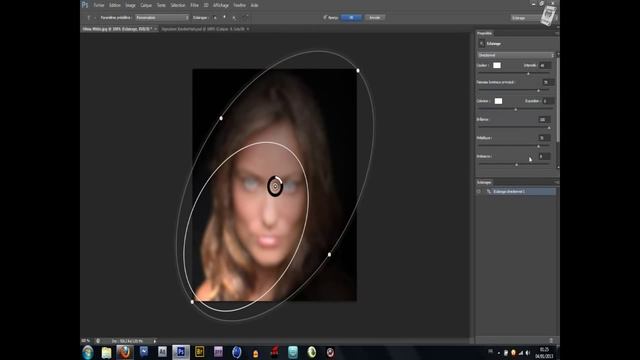The width and height of the screenshot is (640, 360).
Task: Add a new point light icon
Action: coord(224,18)
